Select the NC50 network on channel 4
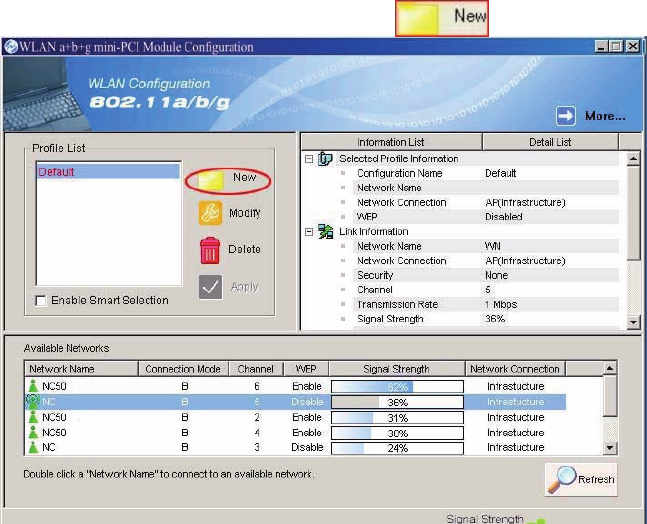The height and width of the screenshot is (524, 647). tap(295, 432)
